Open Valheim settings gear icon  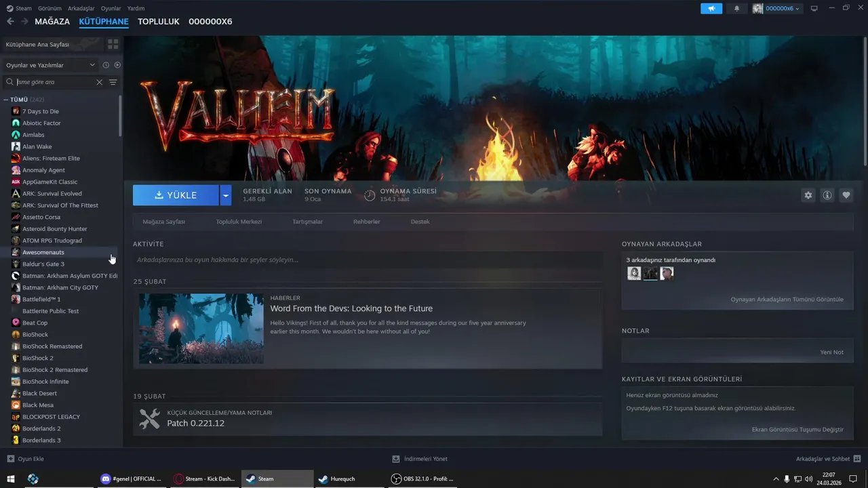click(808, 195)
